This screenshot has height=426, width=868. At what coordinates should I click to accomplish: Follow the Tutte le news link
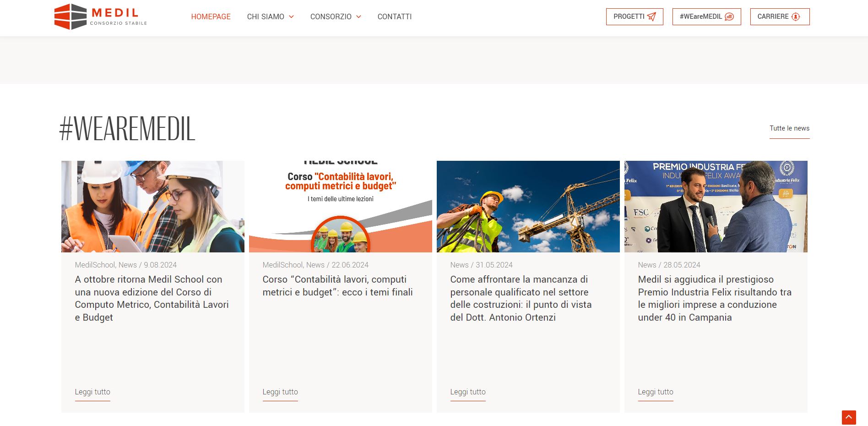coord(789,128)
